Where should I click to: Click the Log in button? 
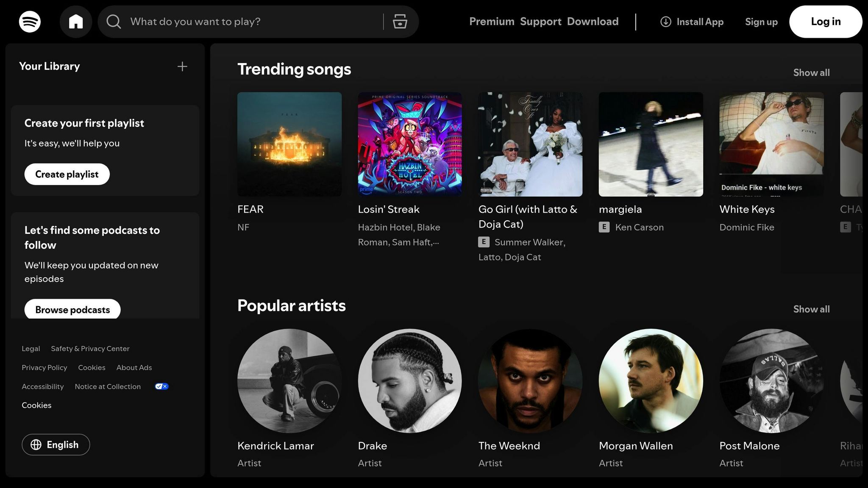pos(826,22)
